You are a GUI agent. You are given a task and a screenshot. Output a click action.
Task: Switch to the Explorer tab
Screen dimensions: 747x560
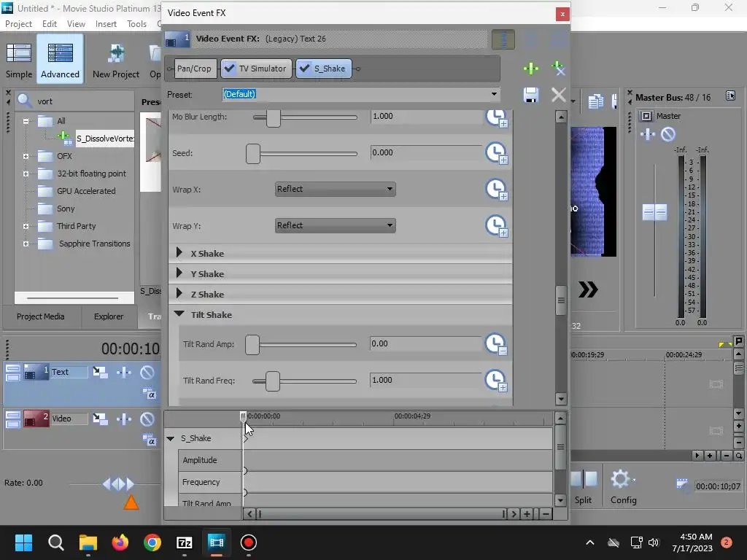coord(109,316)
